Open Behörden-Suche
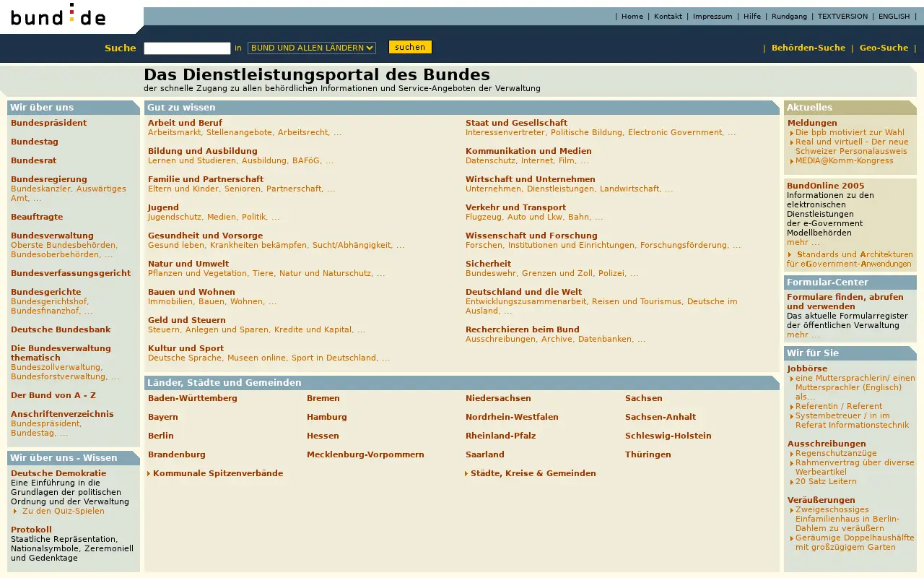Screen dimensions: 924x578 [x=808, y=48]
